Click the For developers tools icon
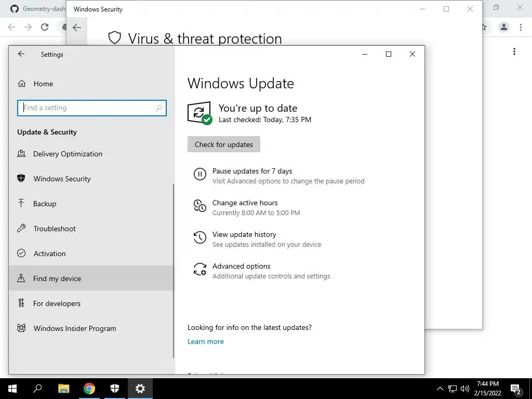This screenshot has height=399, width=532. coord(21,303)
